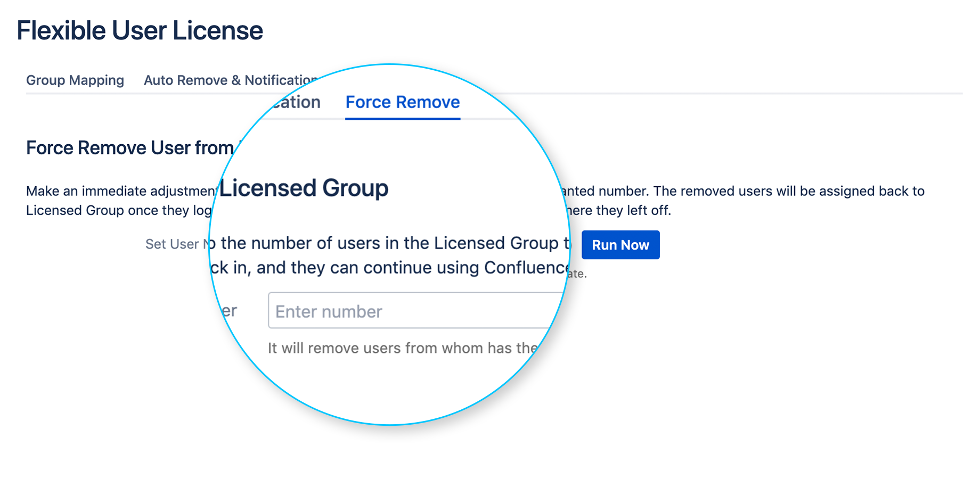Open the Group Mapping tab
The width and height of the screenshot is (980, 479).
click(75, 80)
